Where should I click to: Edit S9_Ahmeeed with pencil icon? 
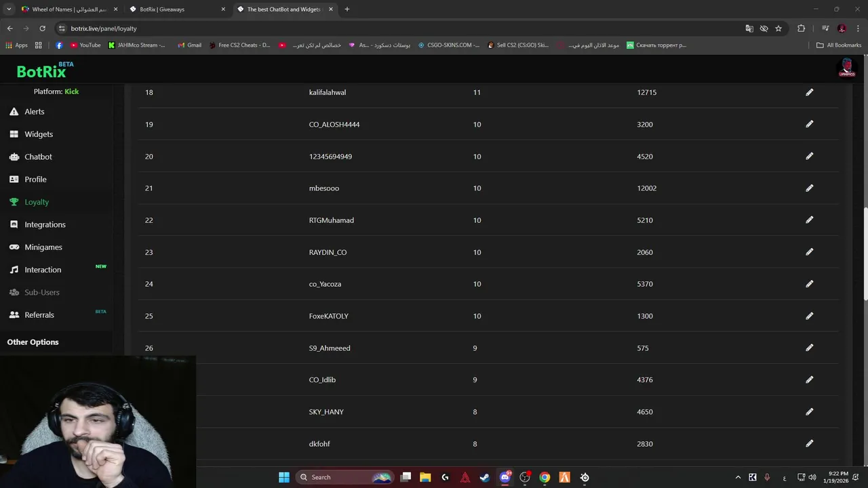click(809, 348)
